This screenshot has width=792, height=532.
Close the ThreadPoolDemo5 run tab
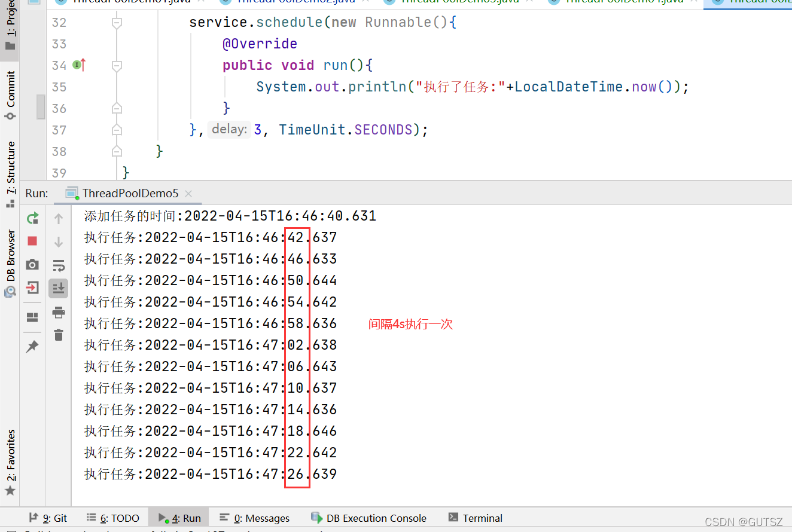188,194
